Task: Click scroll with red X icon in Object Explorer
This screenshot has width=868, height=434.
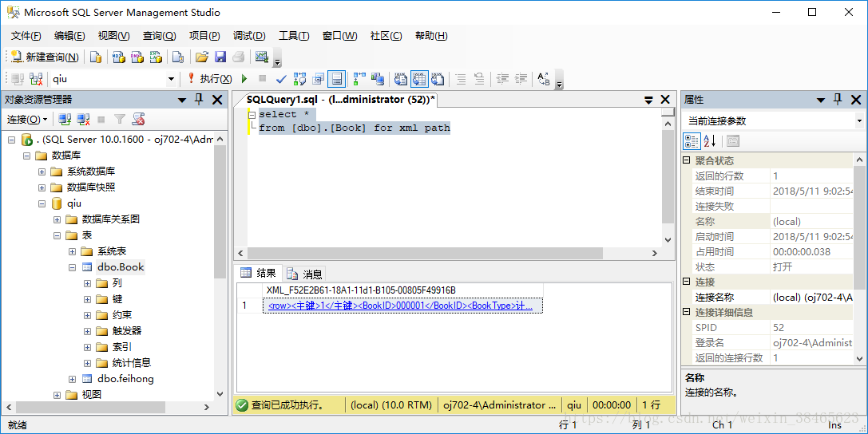Action: tap(138, 120)
